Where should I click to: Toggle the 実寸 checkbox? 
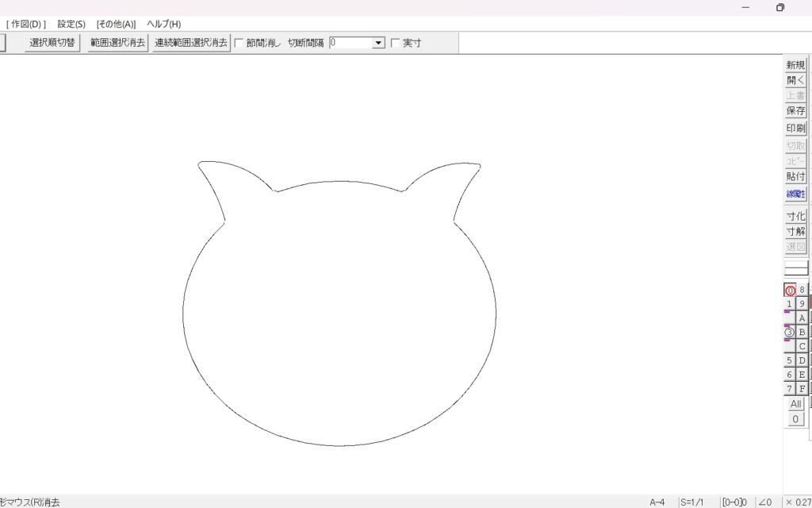pyautogui.click(x=396, y=43)
